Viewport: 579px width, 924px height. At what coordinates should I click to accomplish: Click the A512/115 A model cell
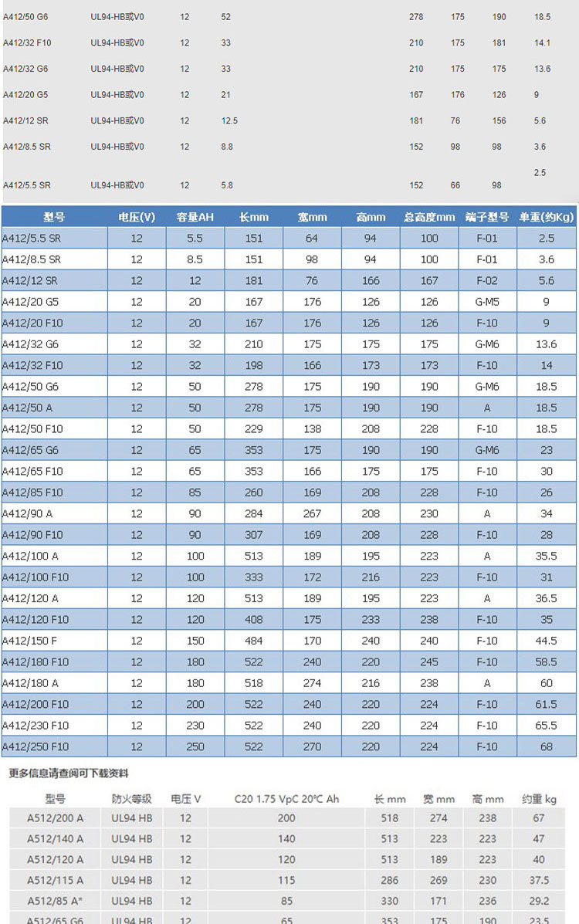[x=56, y=880]
